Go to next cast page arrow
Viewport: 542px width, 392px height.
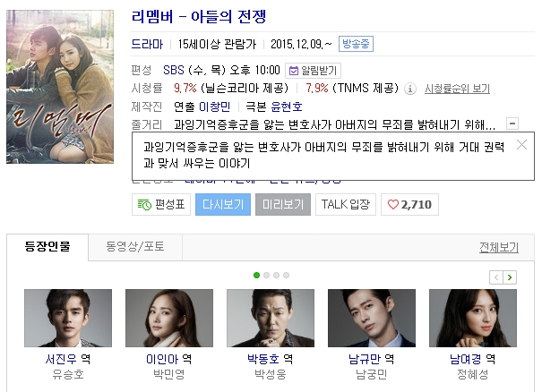(x=510, y=277)
